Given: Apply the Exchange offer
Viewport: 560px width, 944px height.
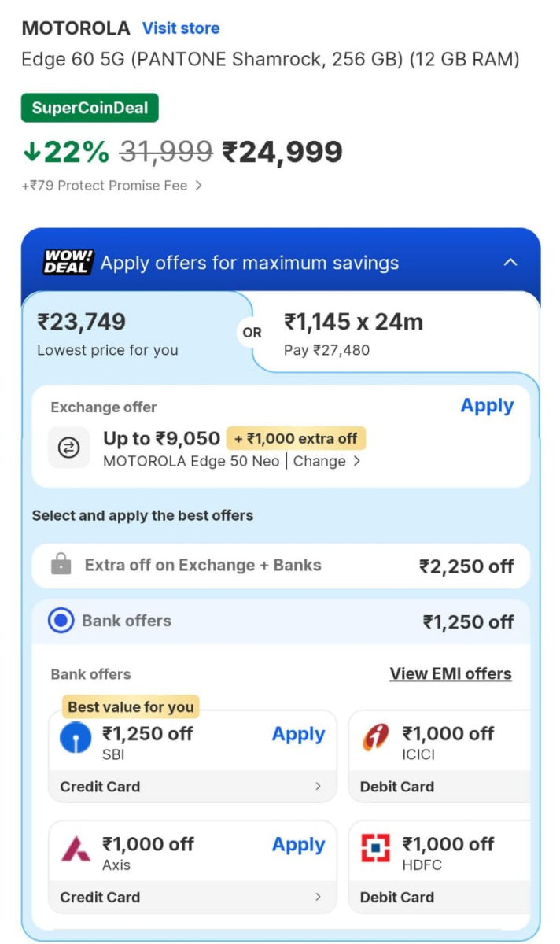Looking at the screenshot, I should pos(487,406).
